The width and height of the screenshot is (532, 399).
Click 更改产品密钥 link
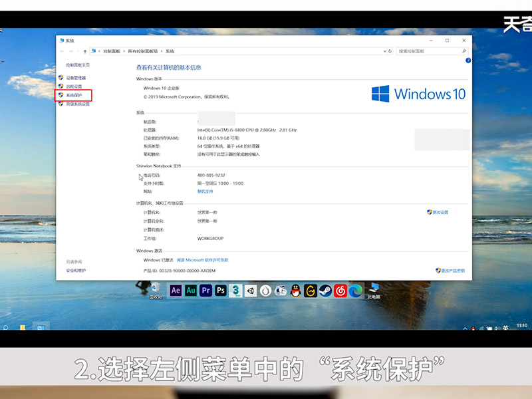453,271
